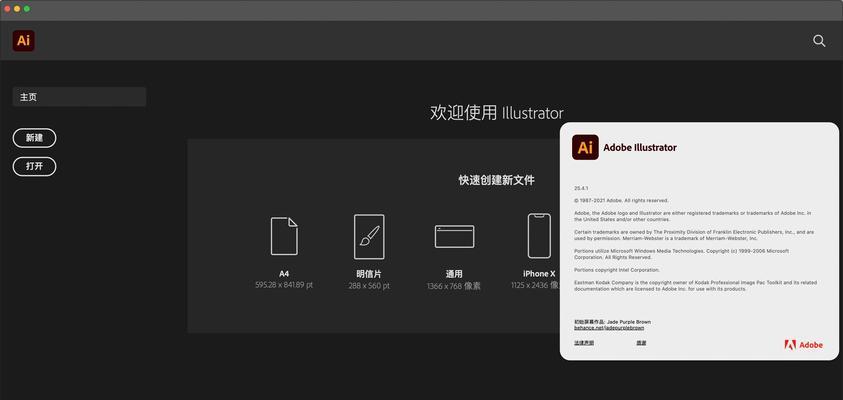This screenshot has width=843, height=400.
Task: Choose the iPhone X preset icon
Action: (x=539, y=236)
